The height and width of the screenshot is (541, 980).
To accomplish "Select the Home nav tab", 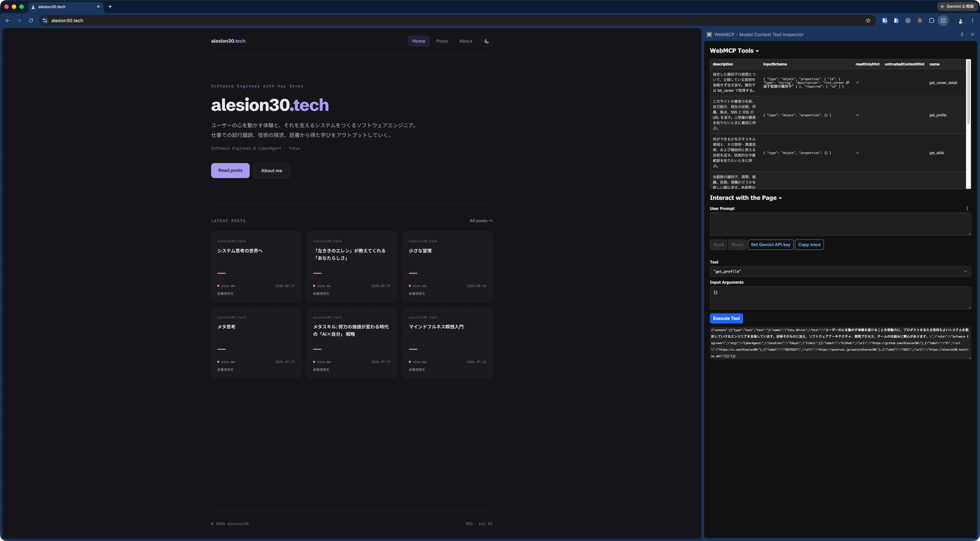I will [x=418, y=41].
